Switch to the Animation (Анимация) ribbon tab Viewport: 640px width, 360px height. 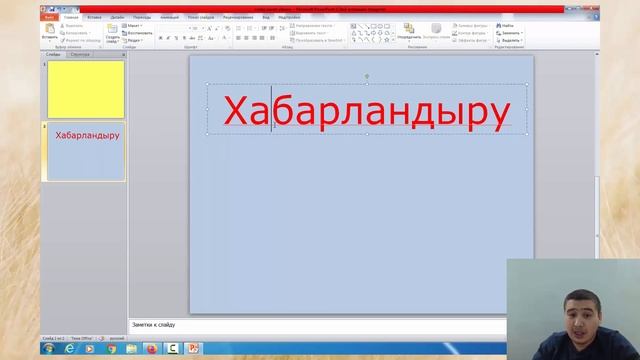(x=169, y=18)
